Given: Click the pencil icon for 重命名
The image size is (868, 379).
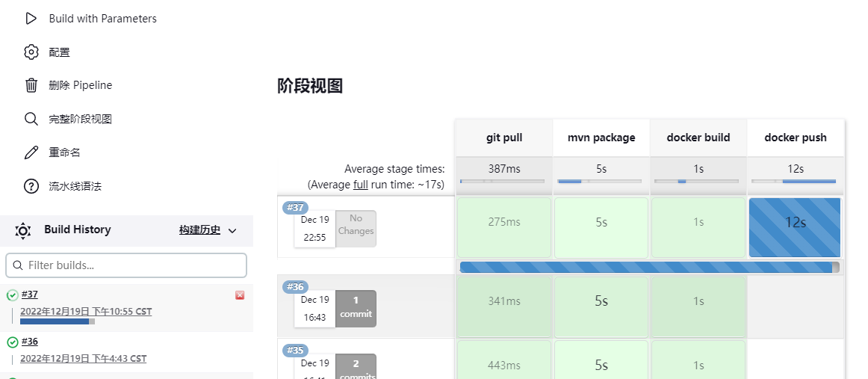Looking at the screenshot, I should click(x=31, y=152).
